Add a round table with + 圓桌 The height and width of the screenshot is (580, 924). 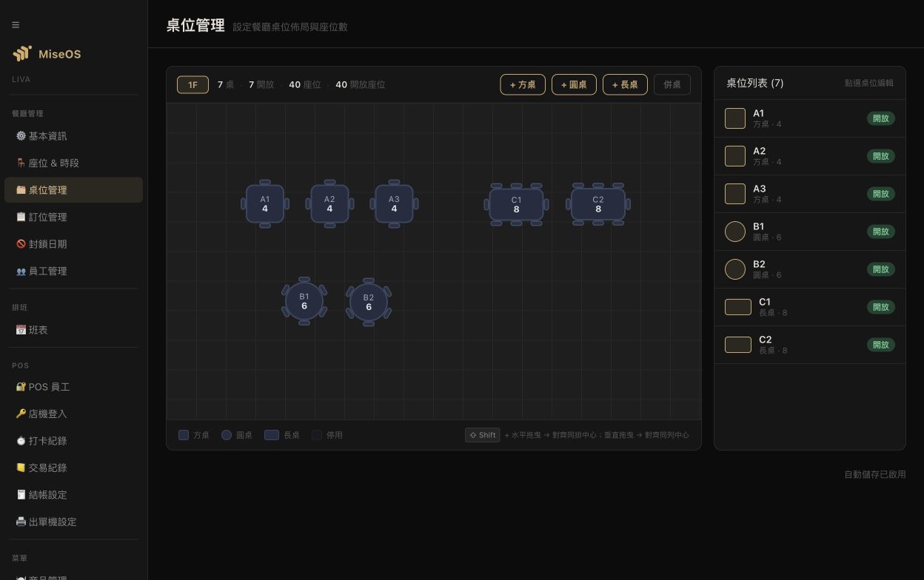coord(574,84)
